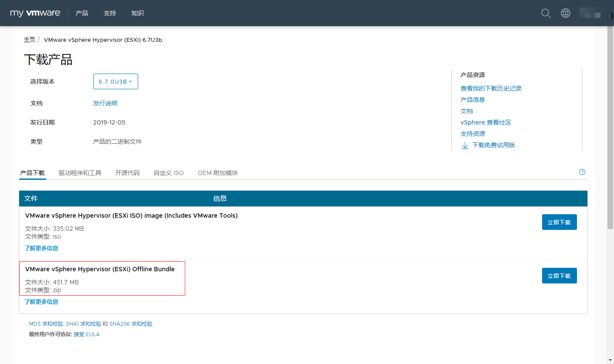
Task: Click the 文件大小: 451.7 MB text
Action: click(52, 282)
